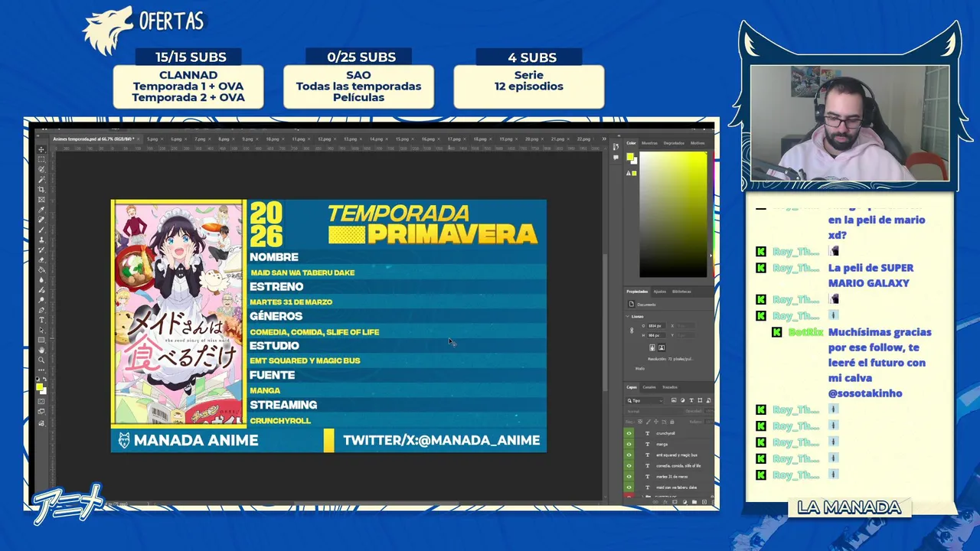Click the vertical hue slider in Color panel
Viewport: 980px width, 551px height.
click(x=712, y=214)
